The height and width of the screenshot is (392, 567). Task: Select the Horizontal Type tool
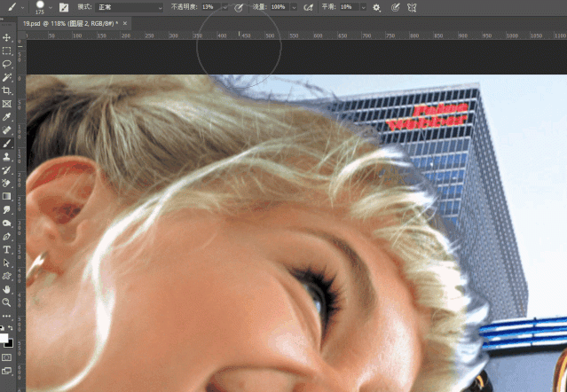7,250
